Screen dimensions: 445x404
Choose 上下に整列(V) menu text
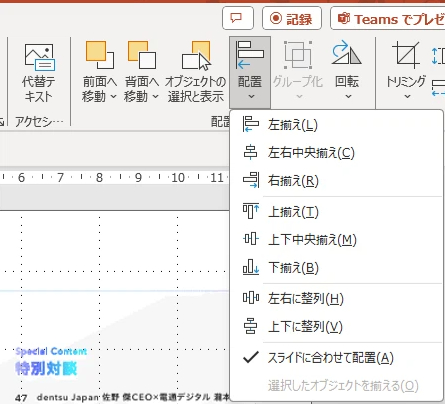tap(305, 326)
